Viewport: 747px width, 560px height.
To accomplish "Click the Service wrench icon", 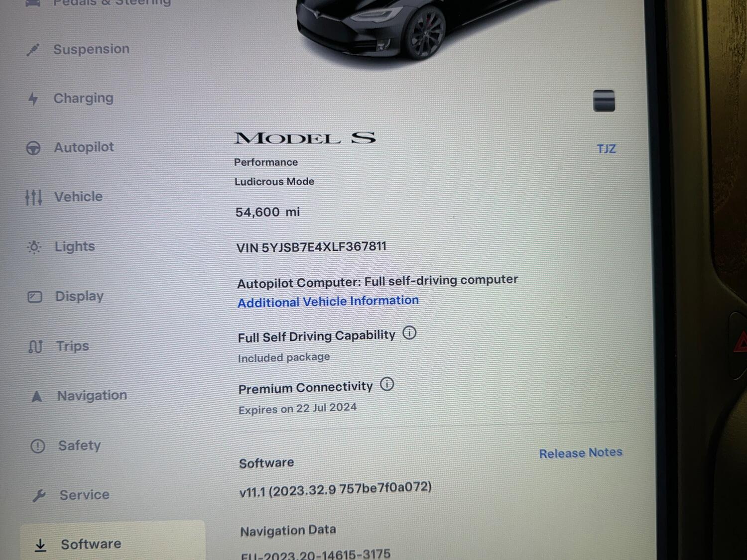I will 39,495.
